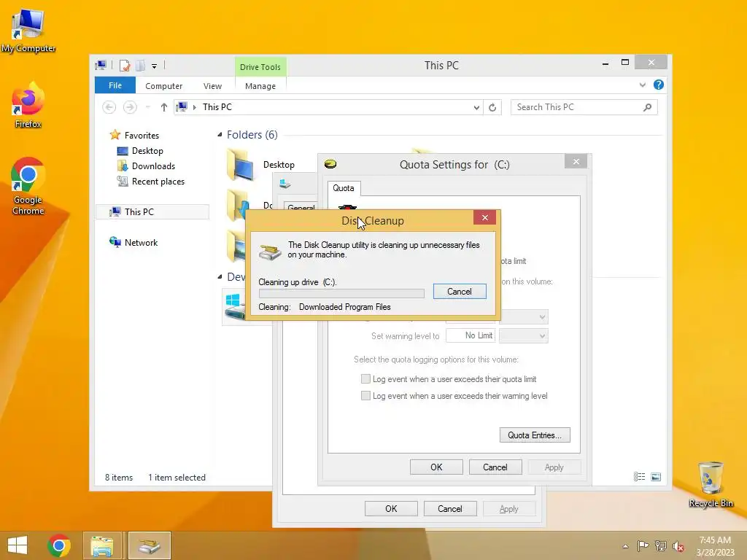Open Chrome from the taskbar
747x560 pixels.
click(x=59, y=545)
